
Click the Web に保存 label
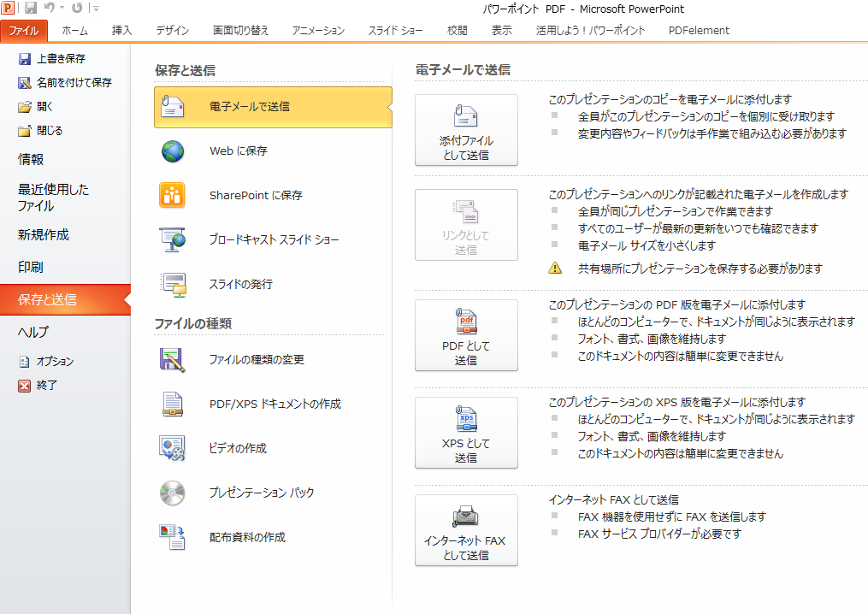point(239,151)
